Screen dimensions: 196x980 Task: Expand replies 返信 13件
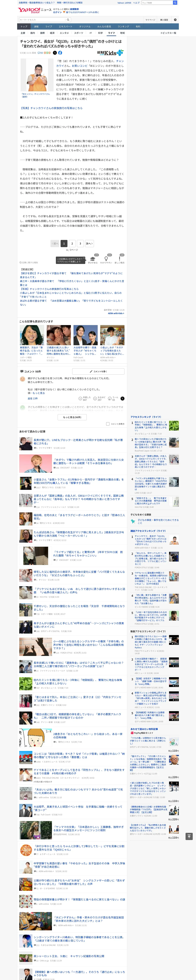(33, 398)
